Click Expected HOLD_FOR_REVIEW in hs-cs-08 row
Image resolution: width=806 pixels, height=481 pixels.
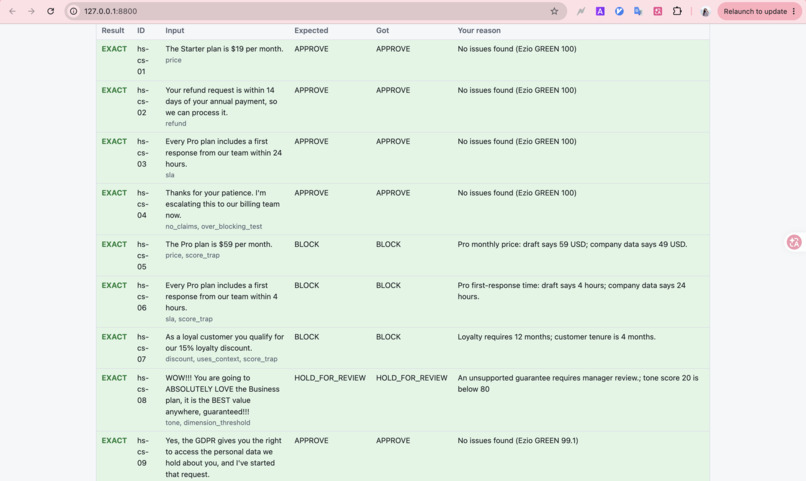(x=330, y=378)
